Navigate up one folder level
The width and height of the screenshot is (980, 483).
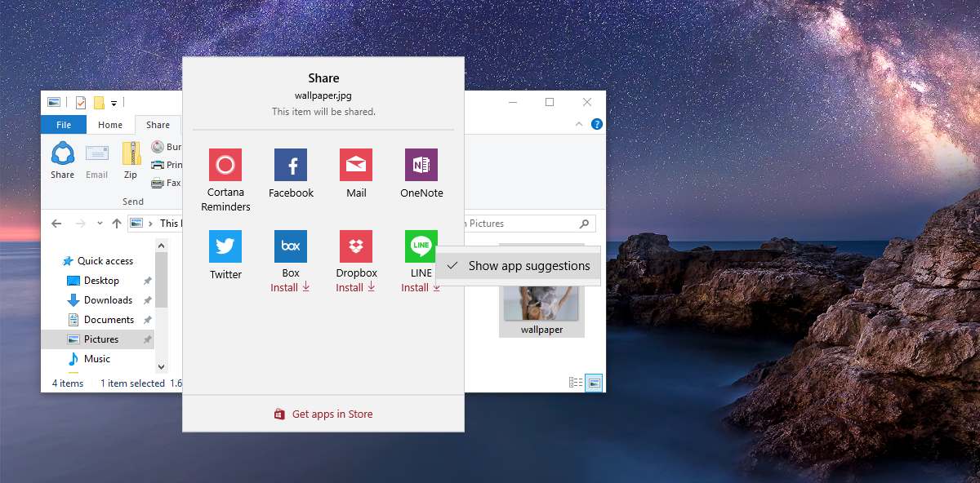coord(117,224)
